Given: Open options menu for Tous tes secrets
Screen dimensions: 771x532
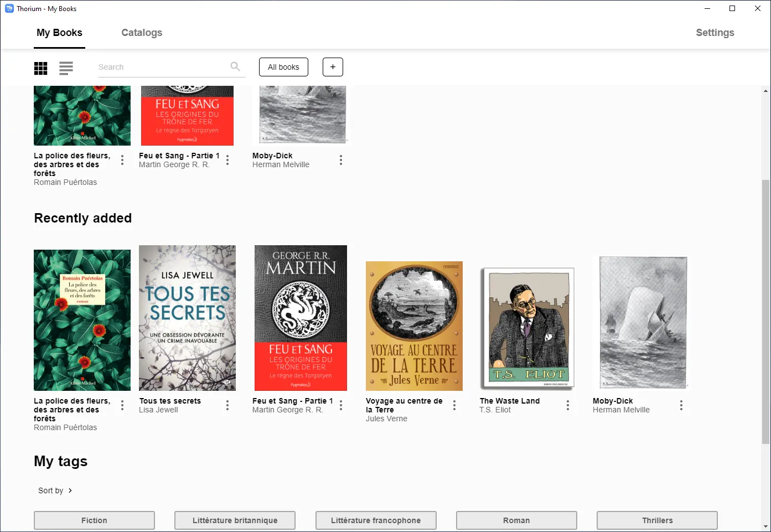Looking at the screenshot, I should tap(227, 405).
